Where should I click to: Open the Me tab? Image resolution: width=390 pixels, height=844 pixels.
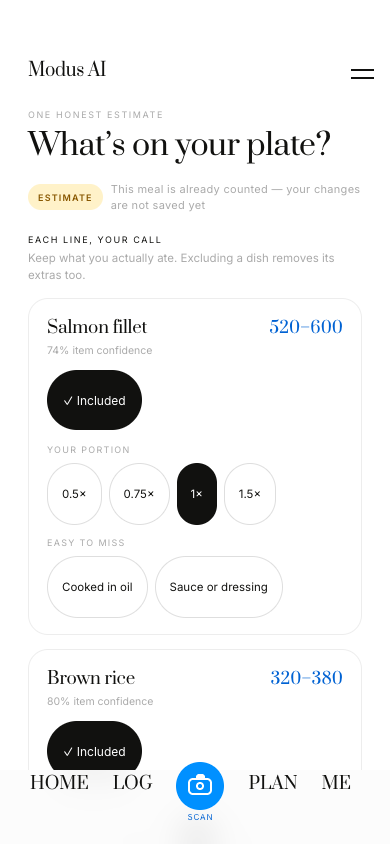tap(336, 782)
